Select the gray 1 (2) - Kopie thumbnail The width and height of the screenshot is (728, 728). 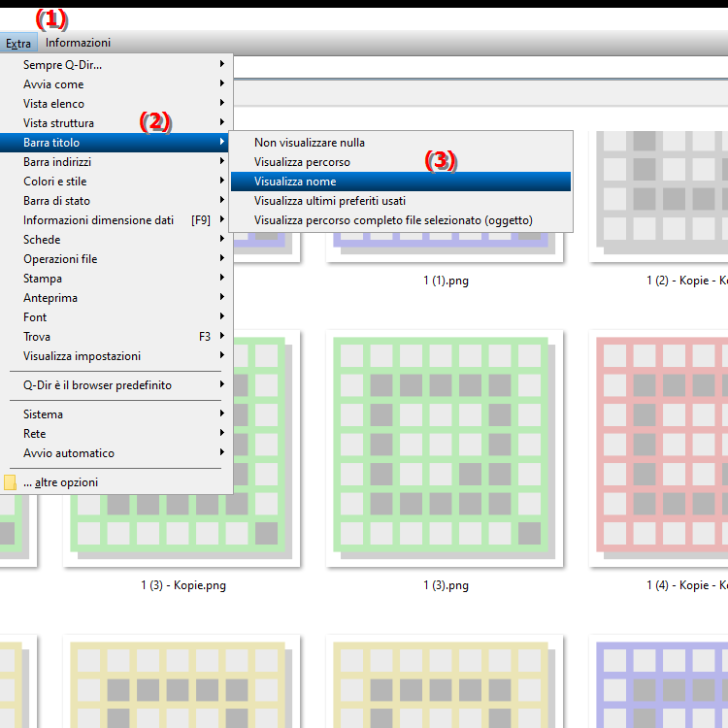pos(659,196)
